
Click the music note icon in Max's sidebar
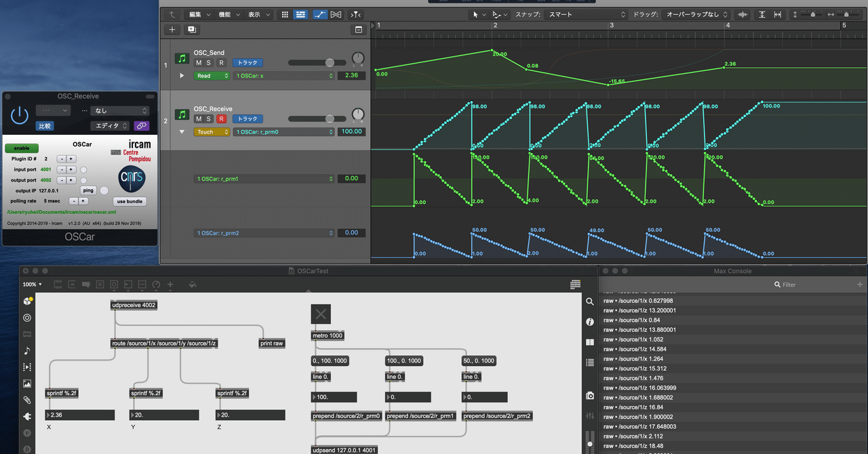coord(27,350)
